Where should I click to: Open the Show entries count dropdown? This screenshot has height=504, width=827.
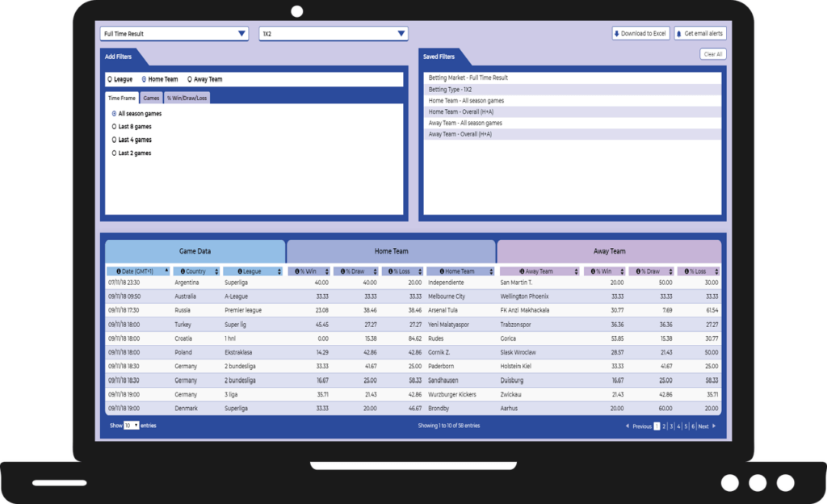pyautogui.click(x=132, y=425)
